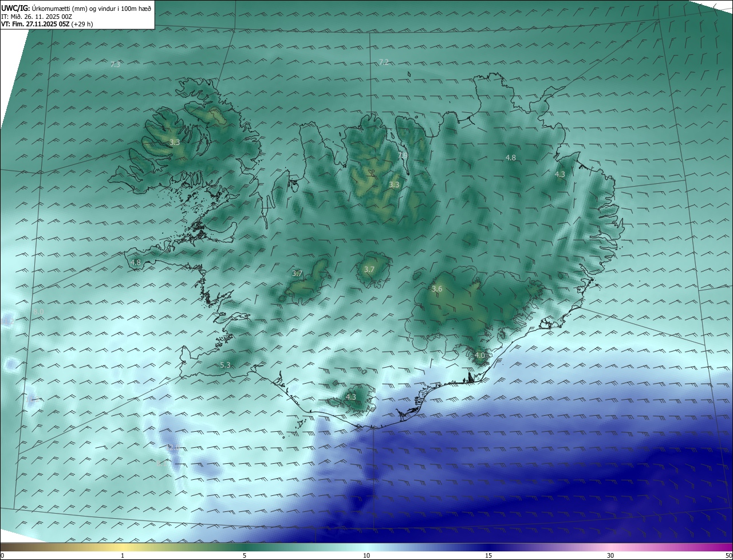Click the 4.8 value on the western peninsula tip

pos(136,262)
